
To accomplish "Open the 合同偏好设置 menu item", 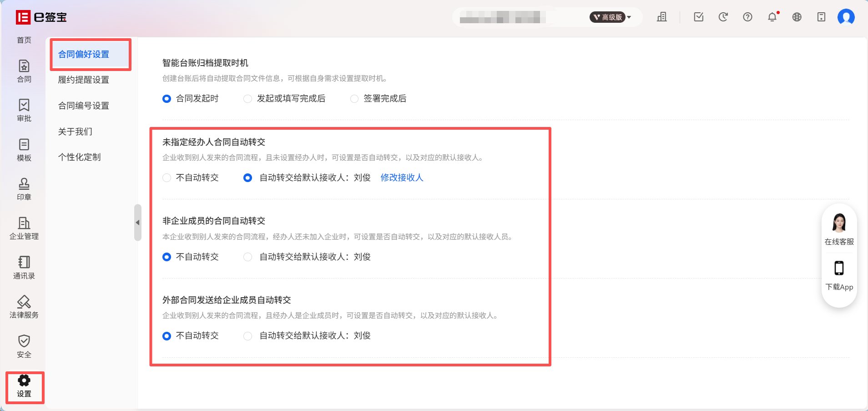I will click(x=91, y=55).
